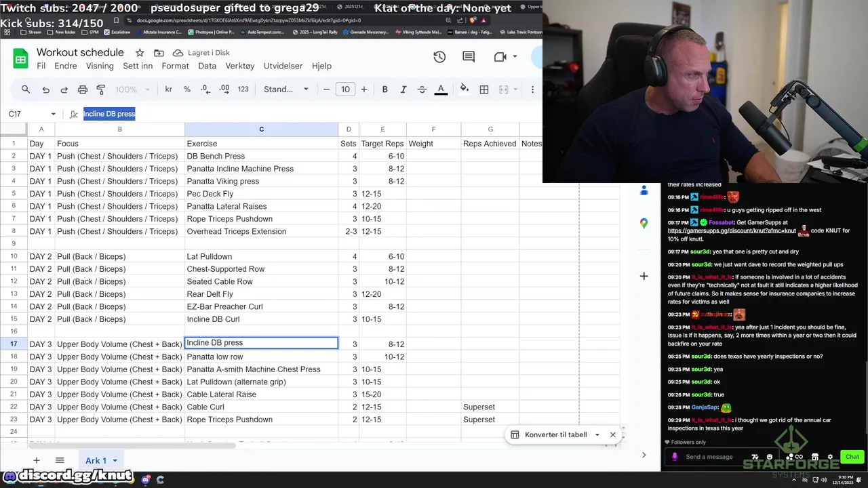The height and width of the screenshot is (488, 868).
Task: Open the Meet camera dropdown arrow
Action: (x=515, y=57)
